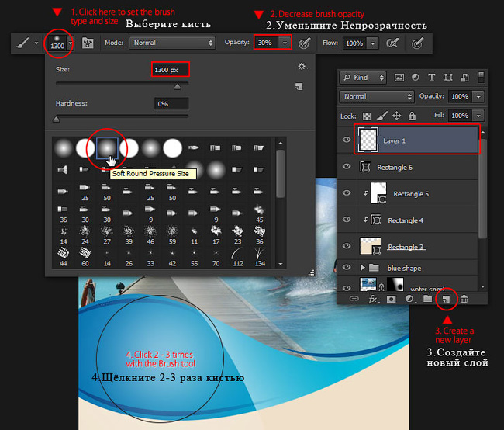Toggle the Brush panel icon
Viewport: 504px width, 430px height.
point(88,43)
